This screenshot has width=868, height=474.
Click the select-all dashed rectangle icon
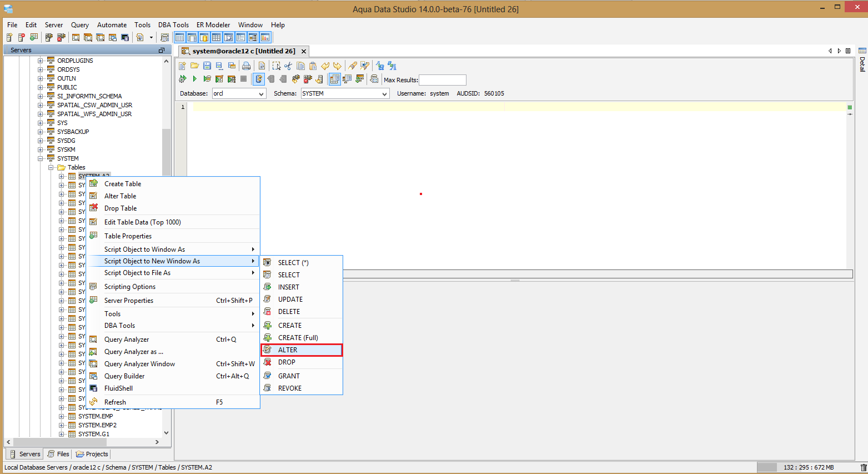click(x=276, y=66)
